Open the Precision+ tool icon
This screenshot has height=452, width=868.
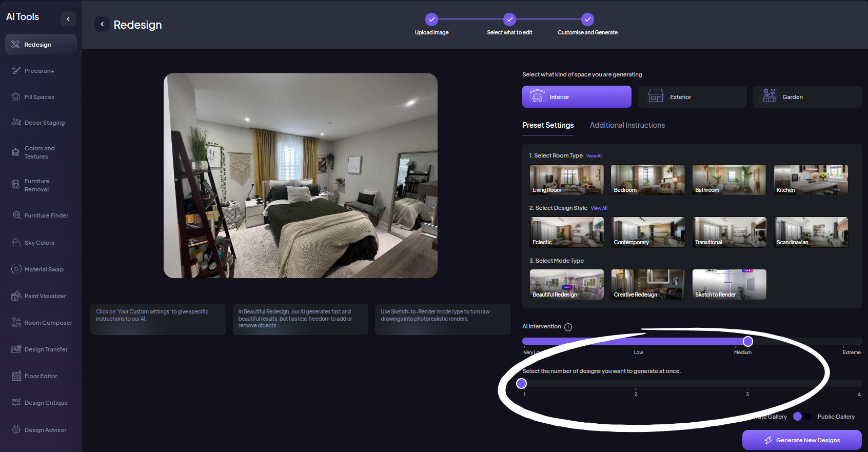(x=16, y=71)
